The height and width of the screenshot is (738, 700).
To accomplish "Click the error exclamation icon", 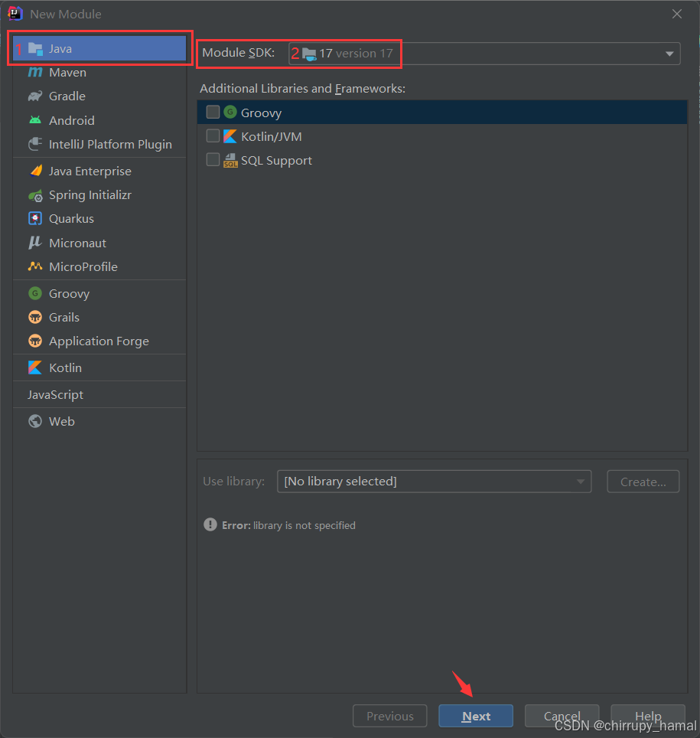I will pos(210,524).
